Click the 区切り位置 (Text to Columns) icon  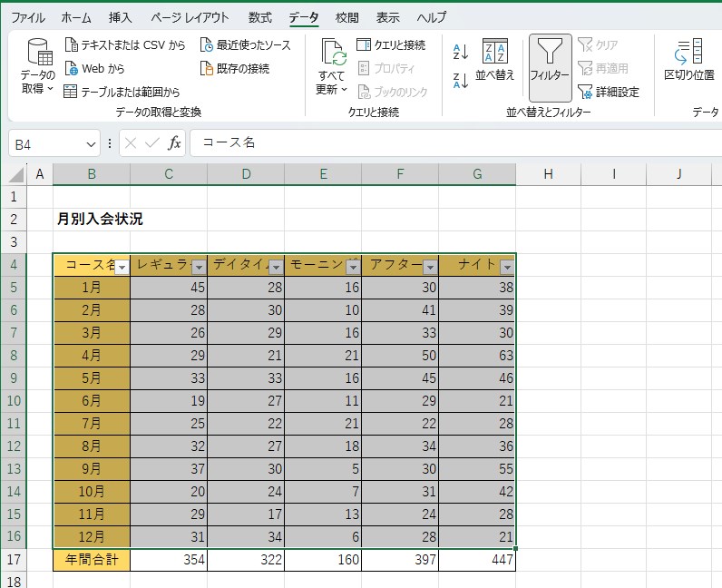[x=689, y=62]
